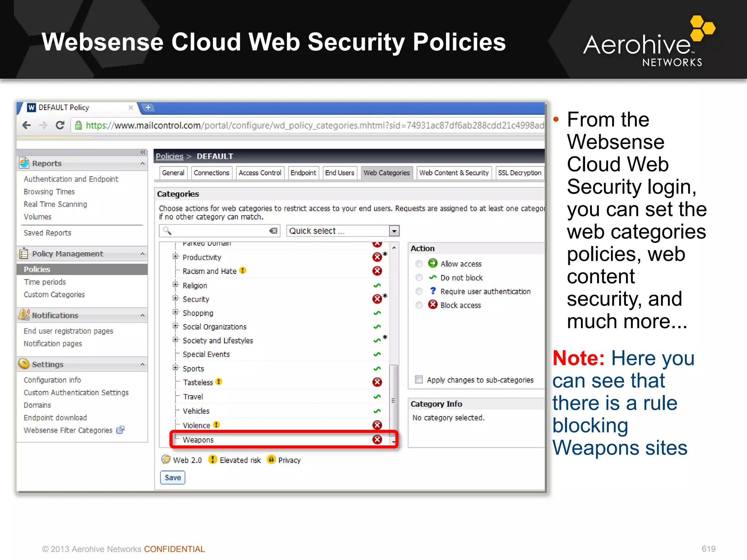This screenshot has height=560, width=747.
Task: Expand the Shopping category
Action: [x=175, y=312]
